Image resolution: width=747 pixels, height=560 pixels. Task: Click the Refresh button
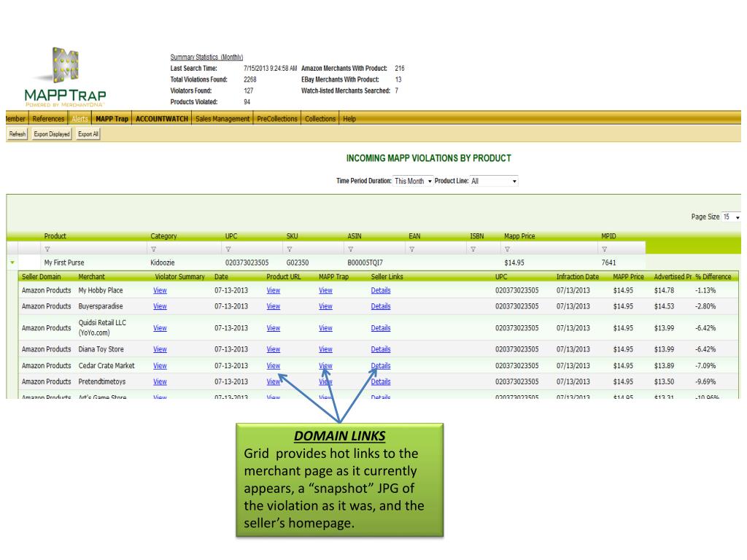pos(18,134)
